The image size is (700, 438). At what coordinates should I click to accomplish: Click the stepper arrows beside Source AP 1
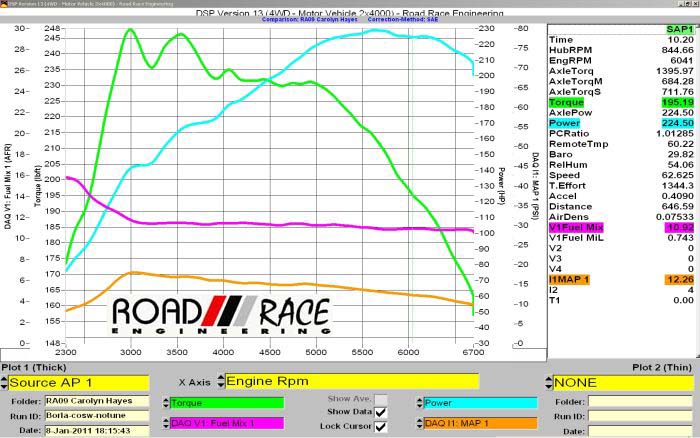[x=6, y=382]
